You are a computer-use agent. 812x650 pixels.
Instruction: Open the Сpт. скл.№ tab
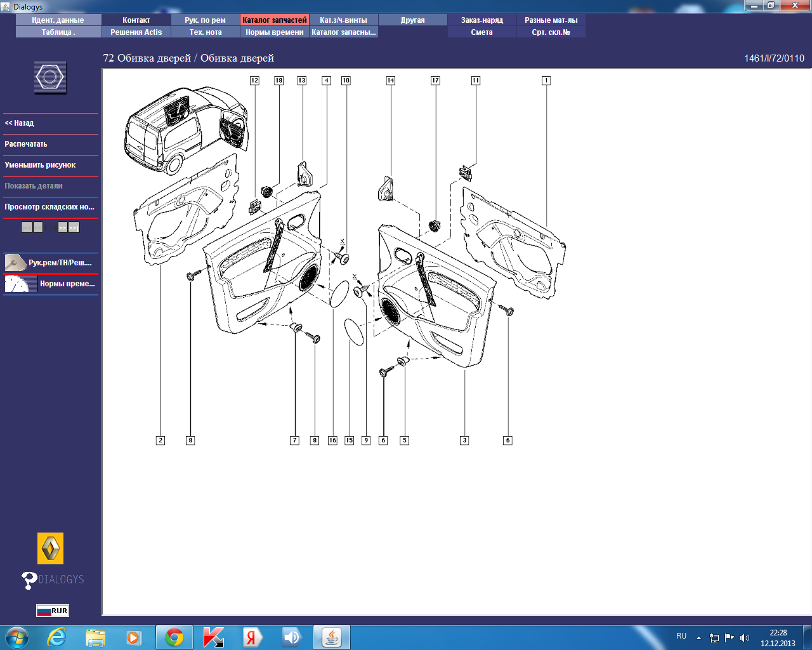(x=551, y=32)
